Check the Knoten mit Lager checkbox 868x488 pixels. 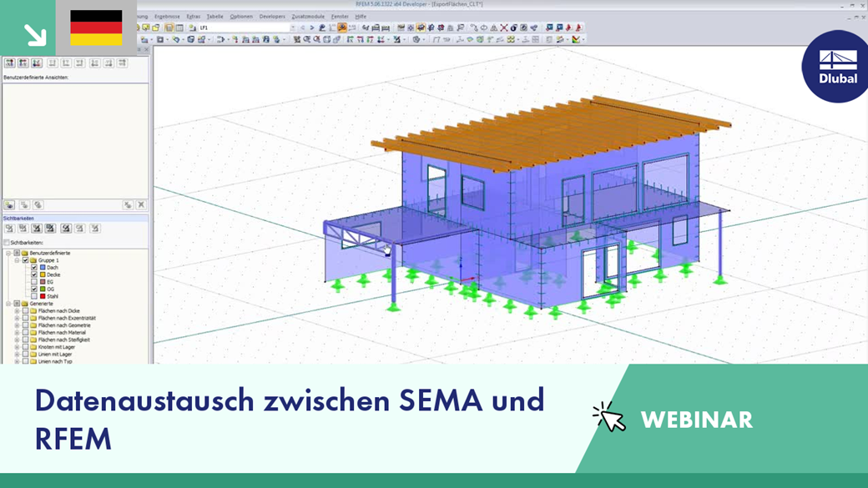coord(26,347)
